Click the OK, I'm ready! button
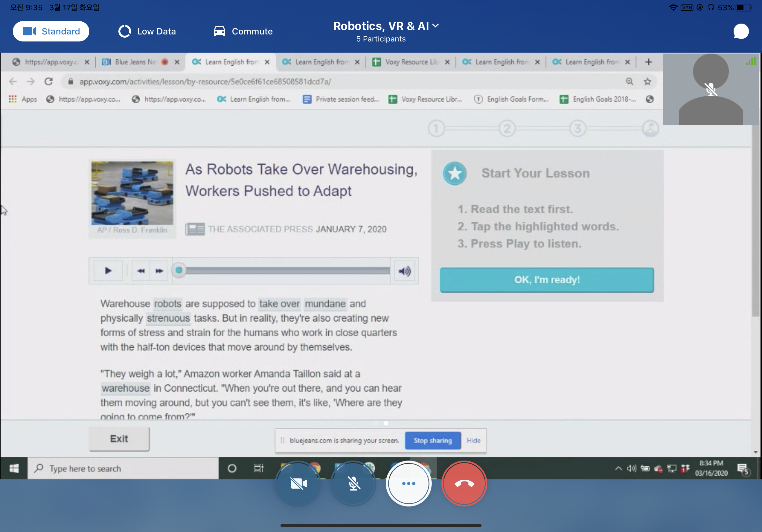 [x=547, y=280]
